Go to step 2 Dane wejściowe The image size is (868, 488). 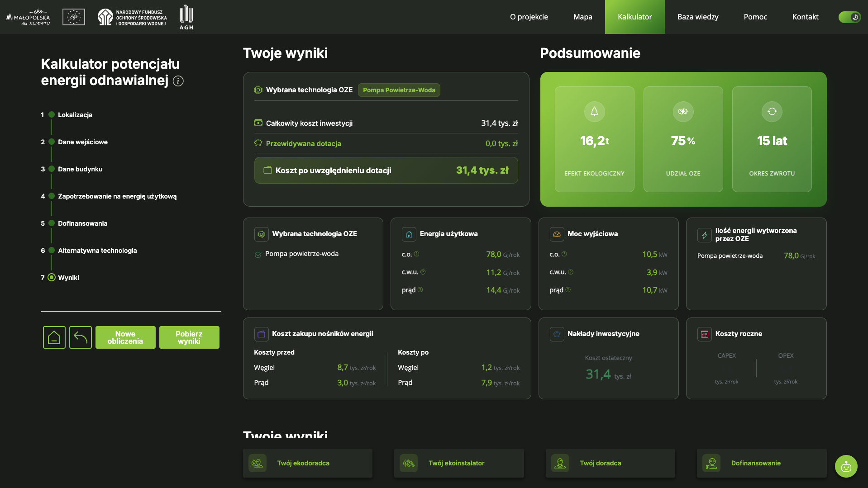click(x=82, y=142)
